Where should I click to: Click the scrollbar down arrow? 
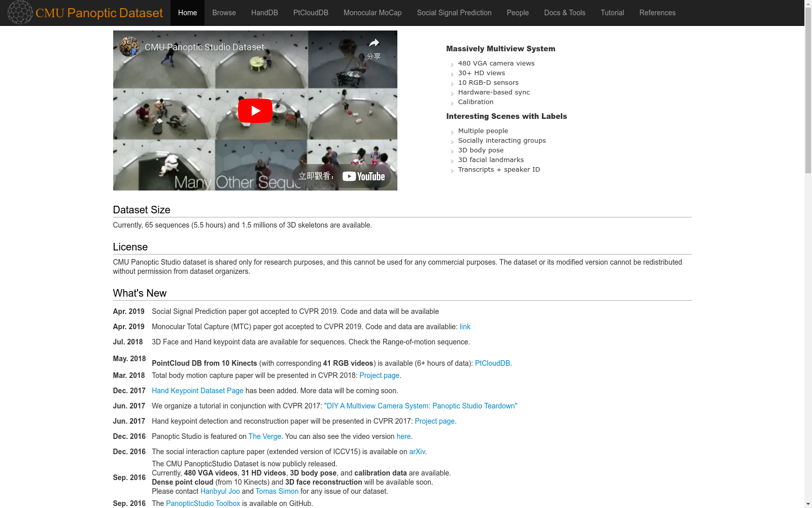coord(808,504)
